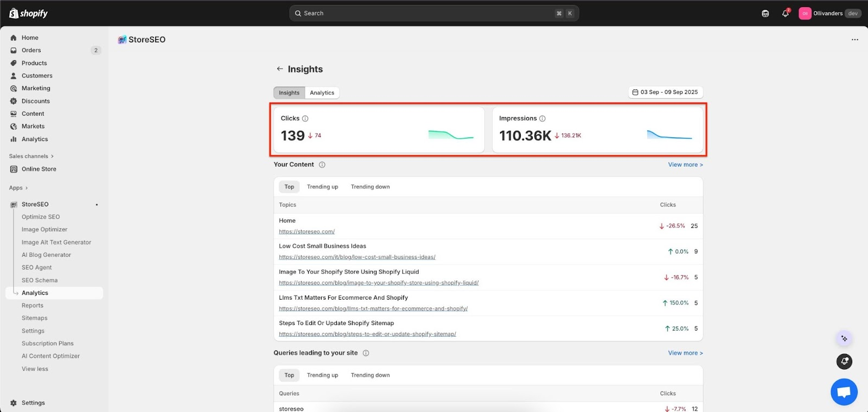868x412 pixels.
Task: Open Image Optimizer in sidebar
Action: click(x=44, y=230)
